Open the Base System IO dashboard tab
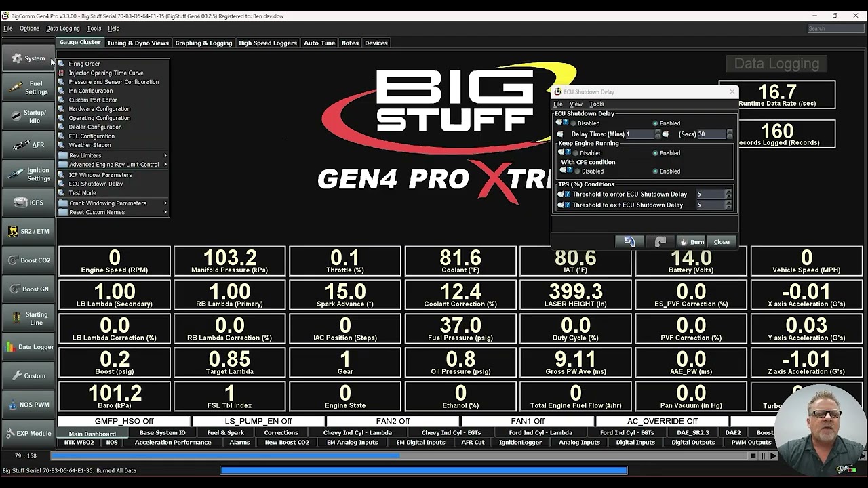 [163, 433]
